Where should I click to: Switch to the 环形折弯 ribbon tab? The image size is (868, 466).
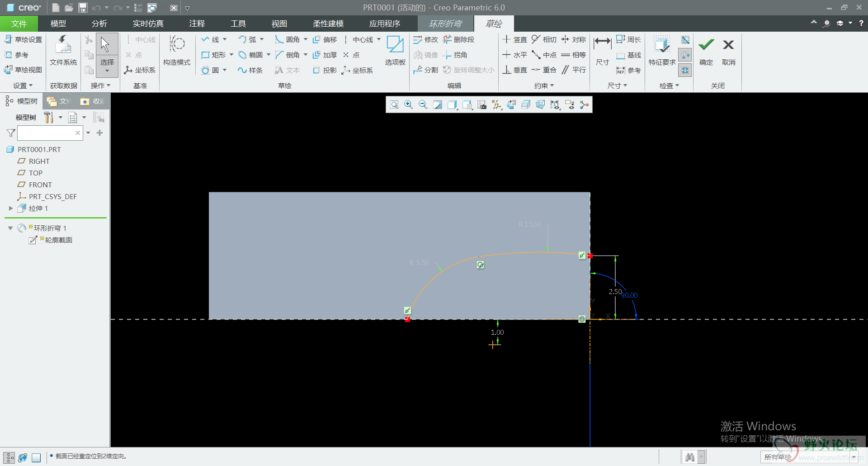445,24
